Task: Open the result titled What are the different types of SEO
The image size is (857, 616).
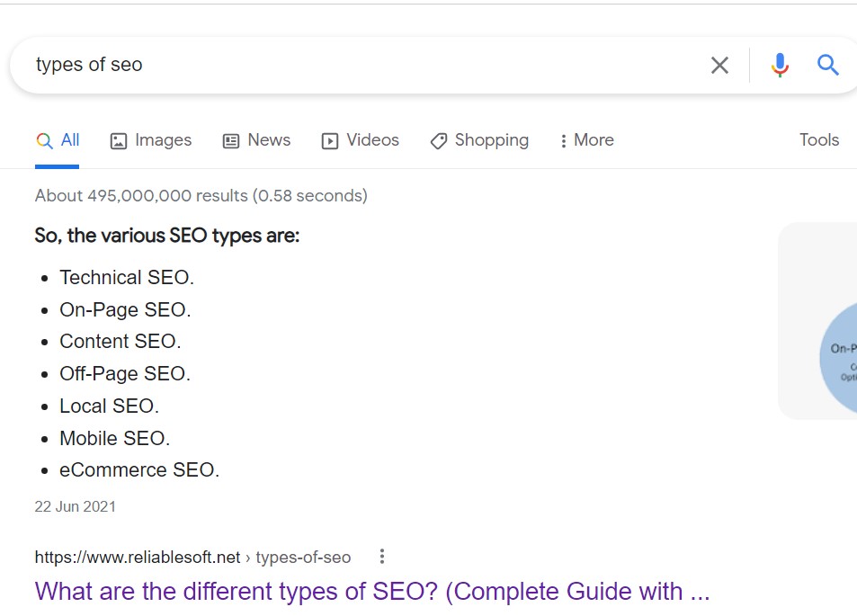Action: [x=371, y=591]
